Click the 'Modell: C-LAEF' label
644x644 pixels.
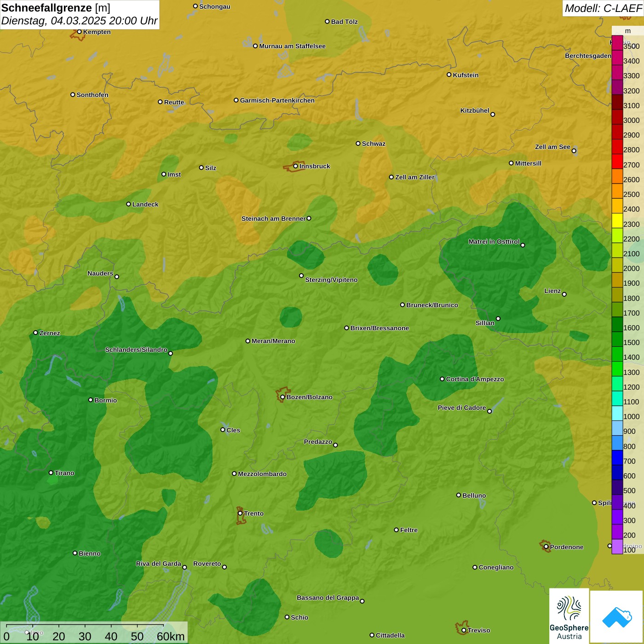click(x=603, y=8)
